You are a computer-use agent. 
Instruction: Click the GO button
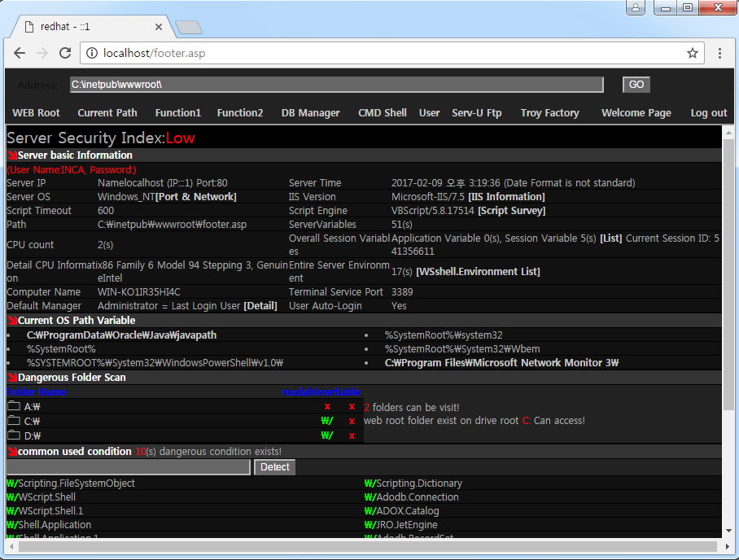tap(636, 85)
